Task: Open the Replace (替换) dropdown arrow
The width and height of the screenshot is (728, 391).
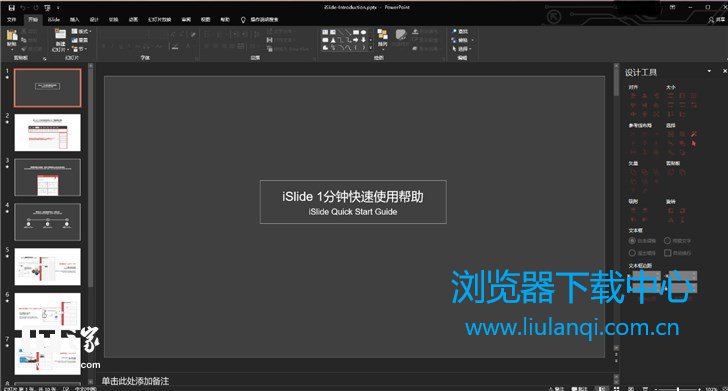Action: point(472,40)
